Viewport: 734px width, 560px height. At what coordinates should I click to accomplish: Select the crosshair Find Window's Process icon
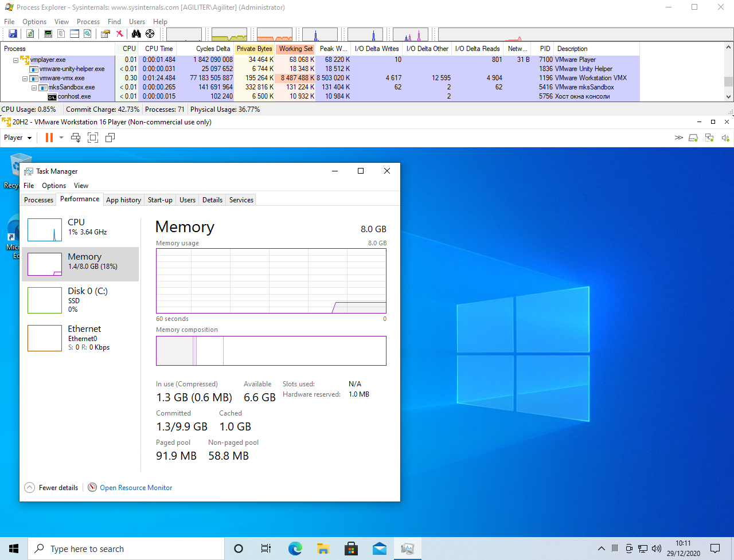(x=150, y=34)
